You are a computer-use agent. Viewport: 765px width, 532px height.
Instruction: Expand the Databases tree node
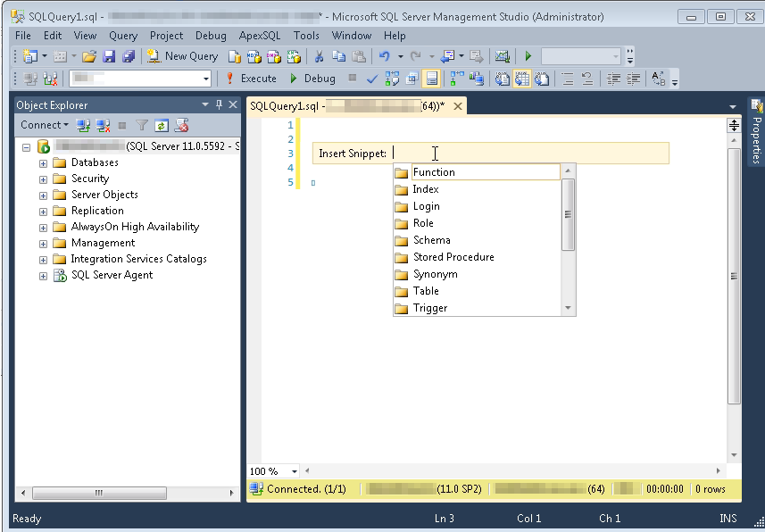[x=43, y=163]
